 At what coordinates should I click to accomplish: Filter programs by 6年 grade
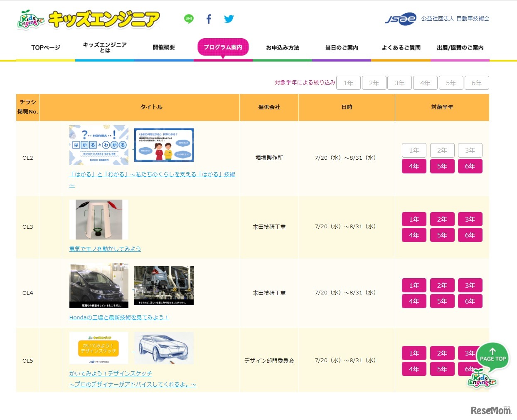(x=477, y=83)
